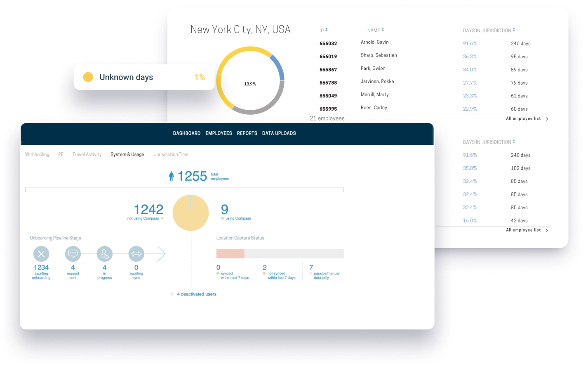The width and height of the screenshot is (588, 369).
Task: Open the in progress pipeline stage icon
Action: [x=104, y=253]
